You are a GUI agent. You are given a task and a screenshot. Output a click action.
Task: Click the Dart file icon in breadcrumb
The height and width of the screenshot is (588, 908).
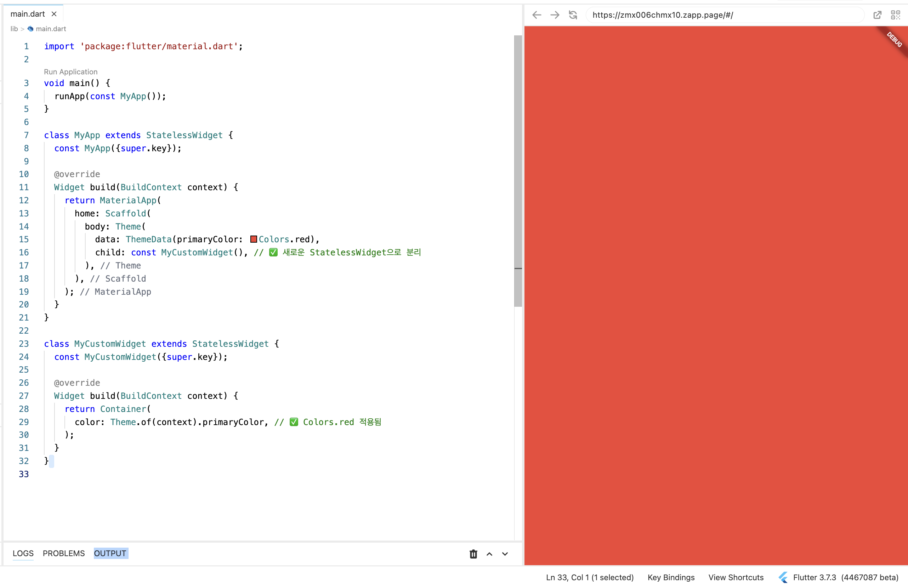click(x=30, y=29)
